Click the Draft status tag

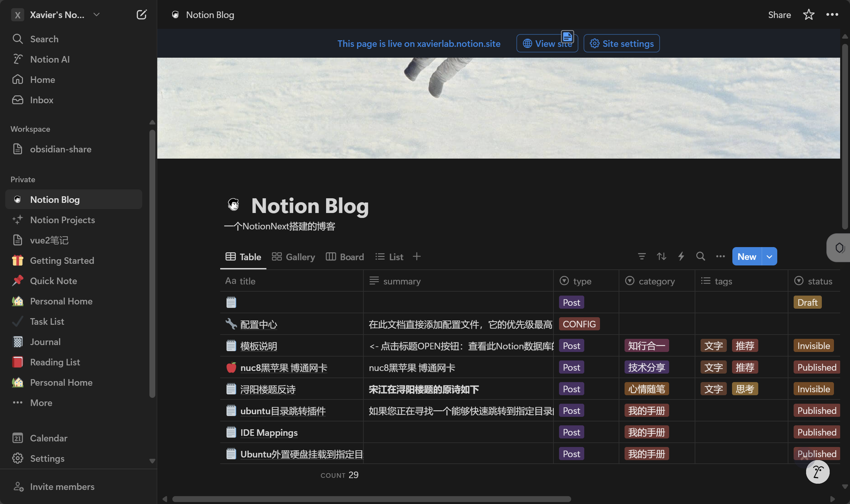click(x=807, y=302)
